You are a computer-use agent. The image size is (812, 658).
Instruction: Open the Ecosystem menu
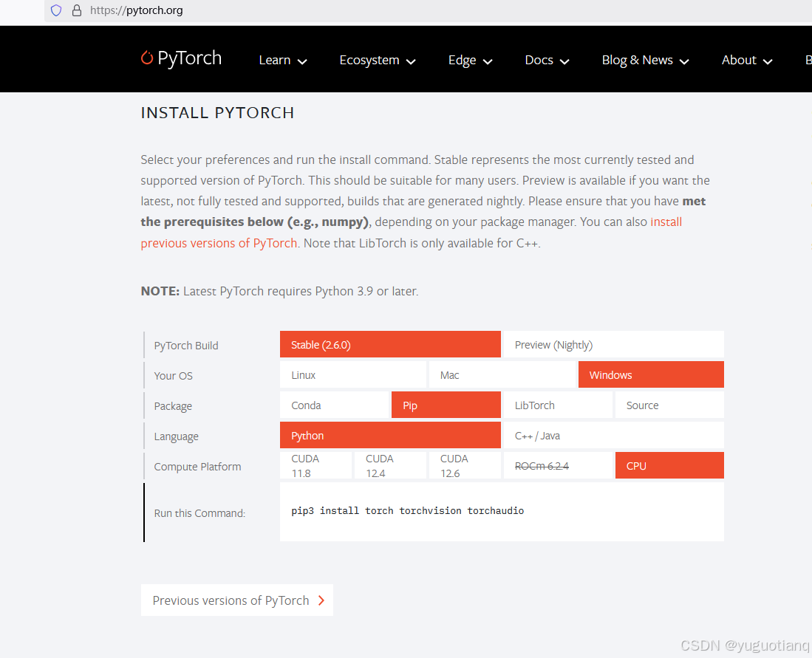[x=378, y=60]
